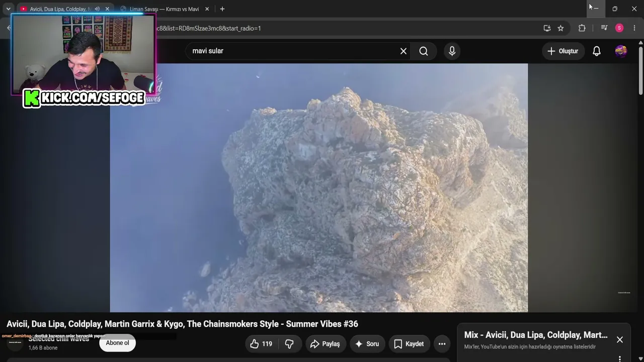The width and height of the screenshot is (644, 362).
Task: Save the video with Kaydet
Action: tap(409, 344)
